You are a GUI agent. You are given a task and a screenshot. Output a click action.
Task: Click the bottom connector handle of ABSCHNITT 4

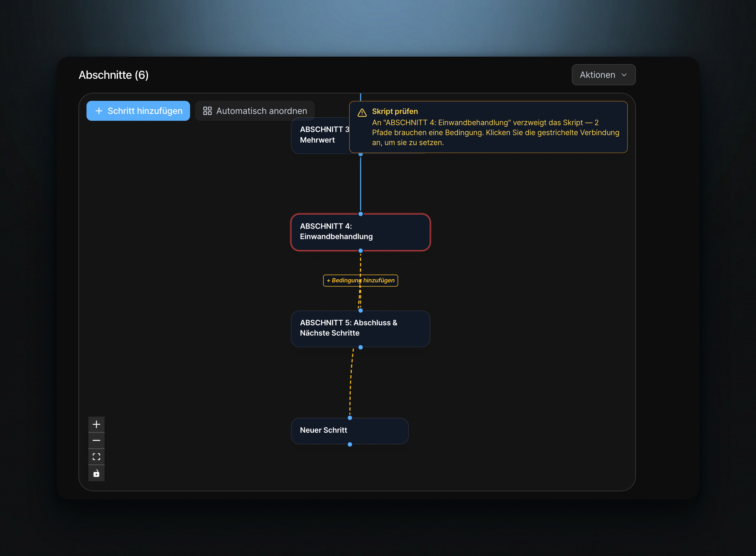pos(361,251)
